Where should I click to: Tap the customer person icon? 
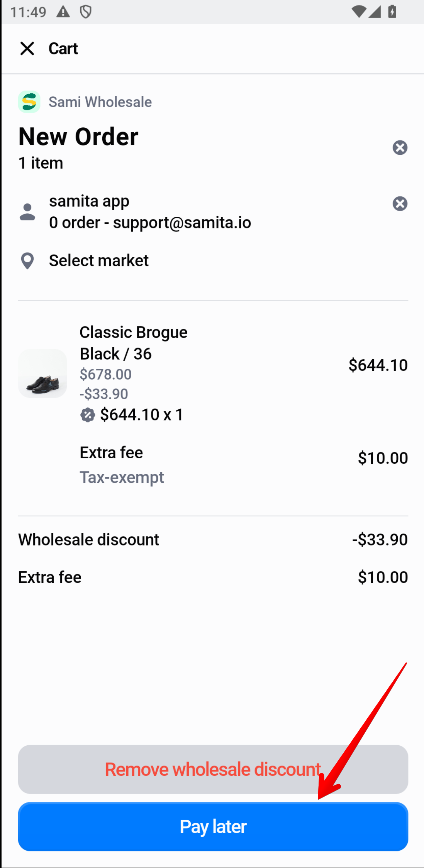(x=27, y=212)
